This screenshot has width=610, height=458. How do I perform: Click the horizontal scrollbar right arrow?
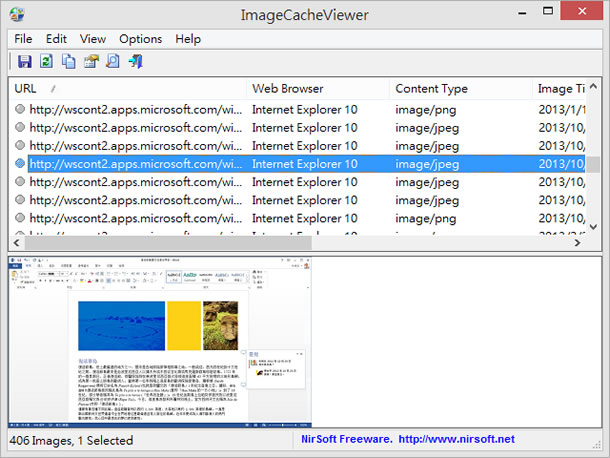coord(578,243)
